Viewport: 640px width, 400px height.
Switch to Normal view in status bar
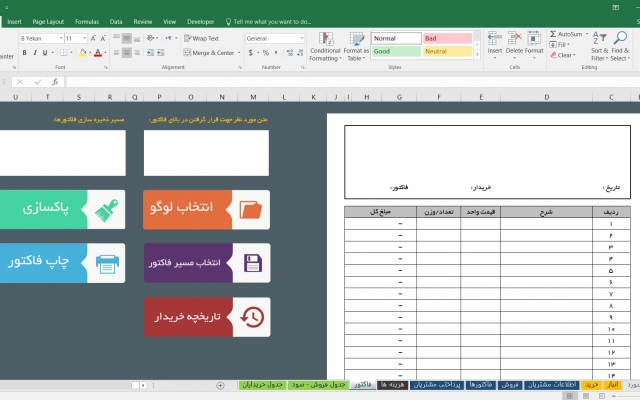pyautogui.click(x=570, y=396)
